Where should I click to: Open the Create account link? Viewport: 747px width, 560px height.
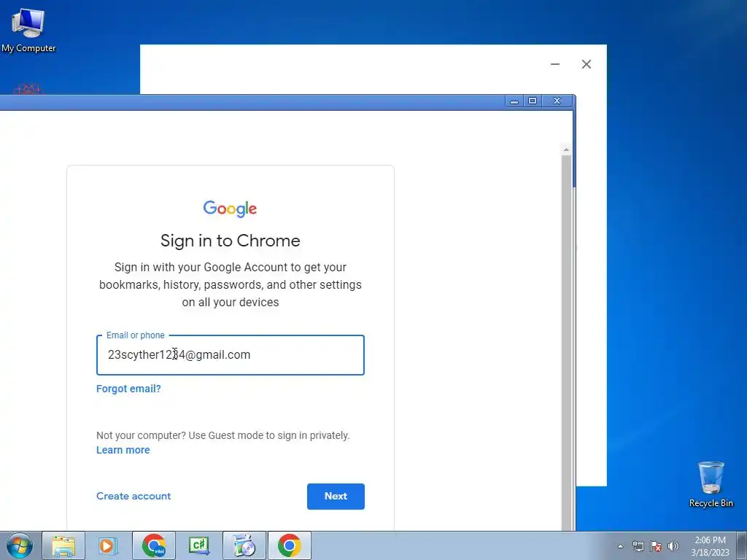[x=133, y=496]
